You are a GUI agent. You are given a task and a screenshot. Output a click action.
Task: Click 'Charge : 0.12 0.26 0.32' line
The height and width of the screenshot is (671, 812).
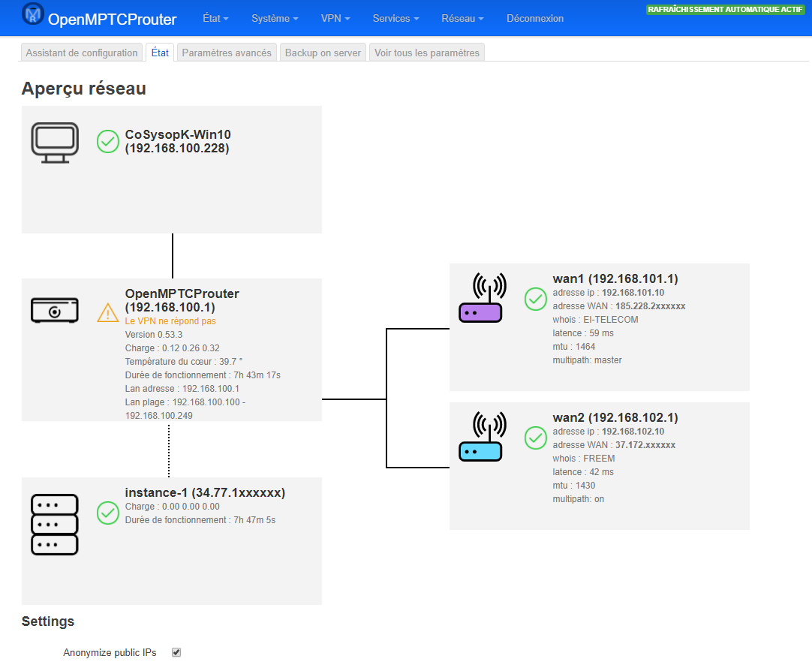click(x=173, y=348)
